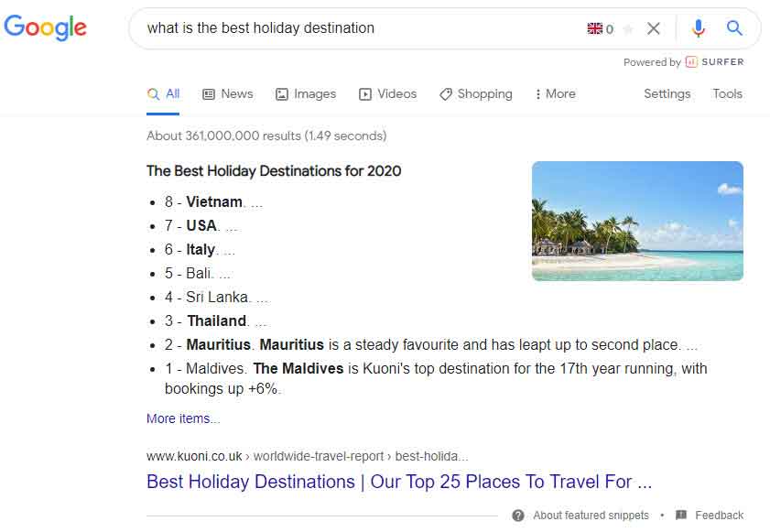Open the Settings dropdown

[x=667, y=93]
